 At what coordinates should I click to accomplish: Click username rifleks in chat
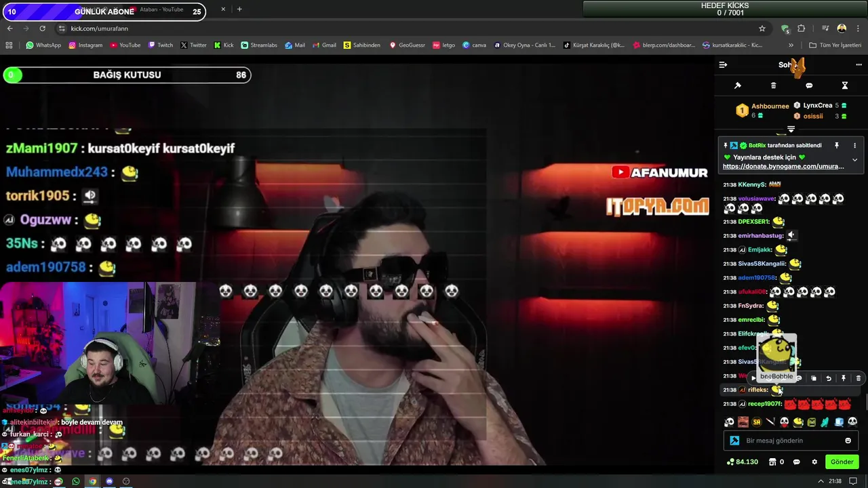pos(757,390)
